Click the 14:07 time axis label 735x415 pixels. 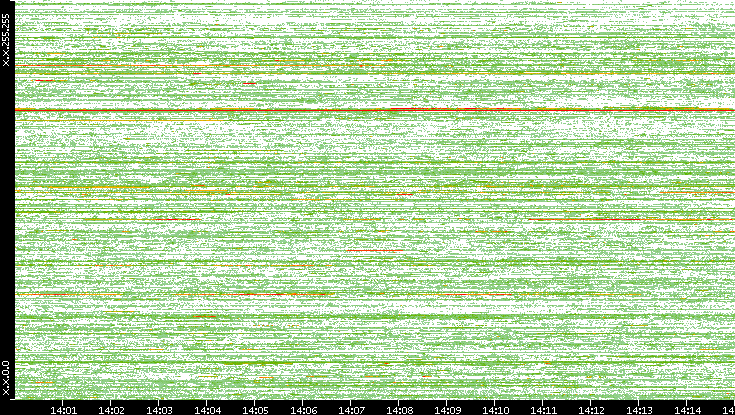(x=351, y=410)
